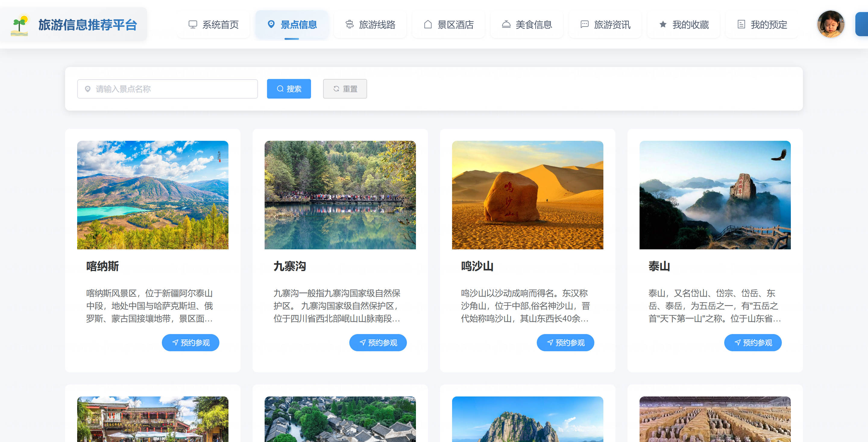Click the 喀纳斯 title

pyautogui.click(x=102, y=266)
